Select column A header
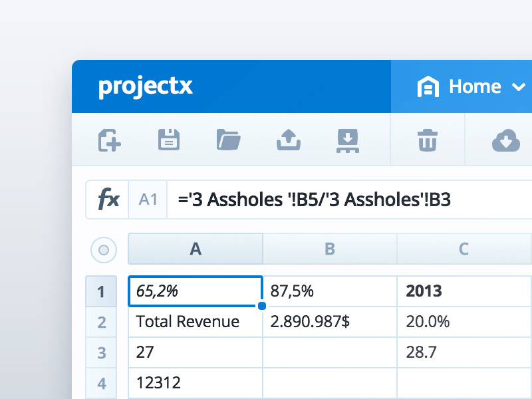 tap(196, 249)
